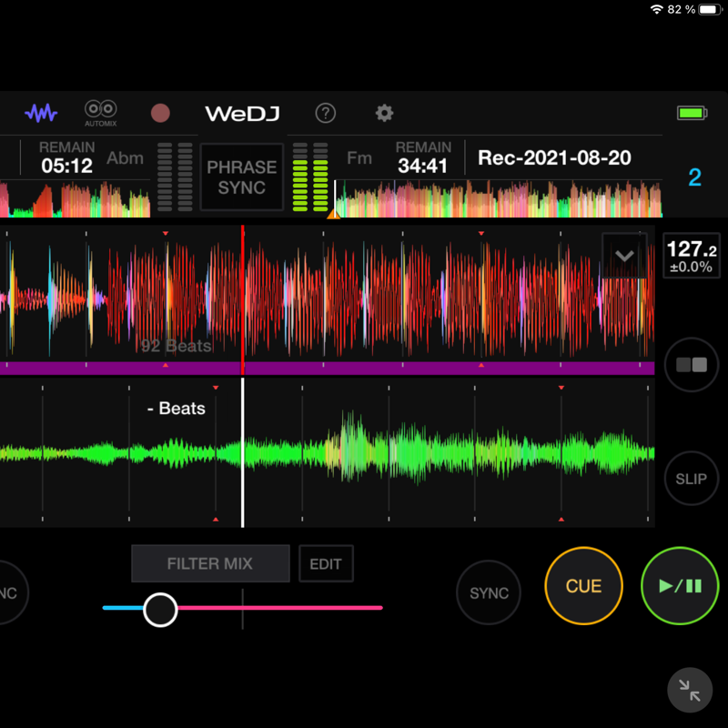Select track title Rec-2021-08-20
This screenshot has width=728, height=728.
[554, 157]
